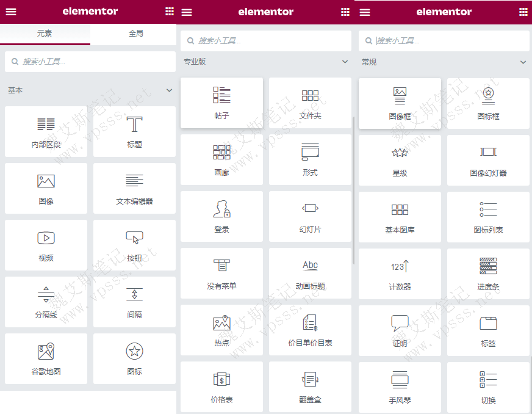This screenshot has width=532, height=414.
Task: Select the 证明 testimonial widget
Action: pyautogui.click(x=400, y=330)
